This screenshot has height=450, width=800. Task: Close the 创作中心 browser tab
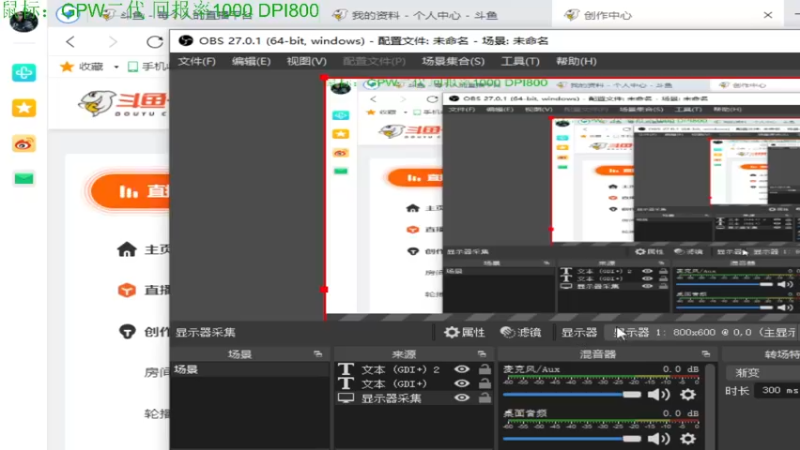coord(768,15)
